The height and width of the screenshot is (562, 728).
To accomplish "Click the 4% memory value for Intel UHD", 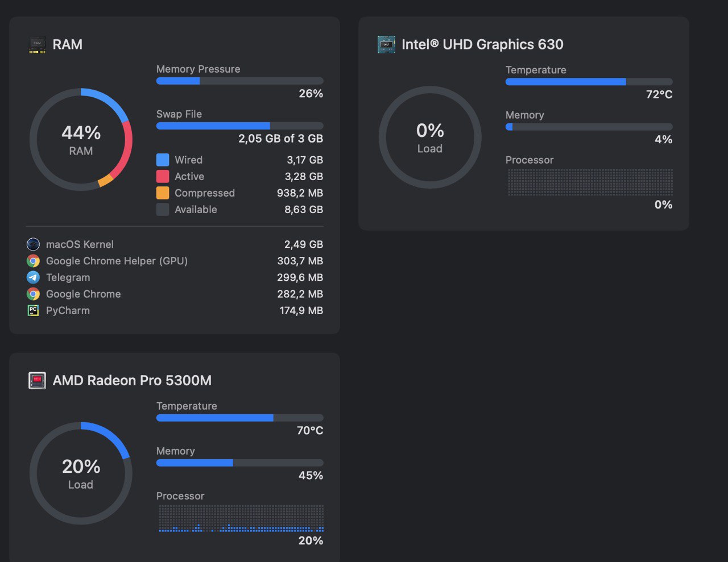I will (x=664, y=139).
